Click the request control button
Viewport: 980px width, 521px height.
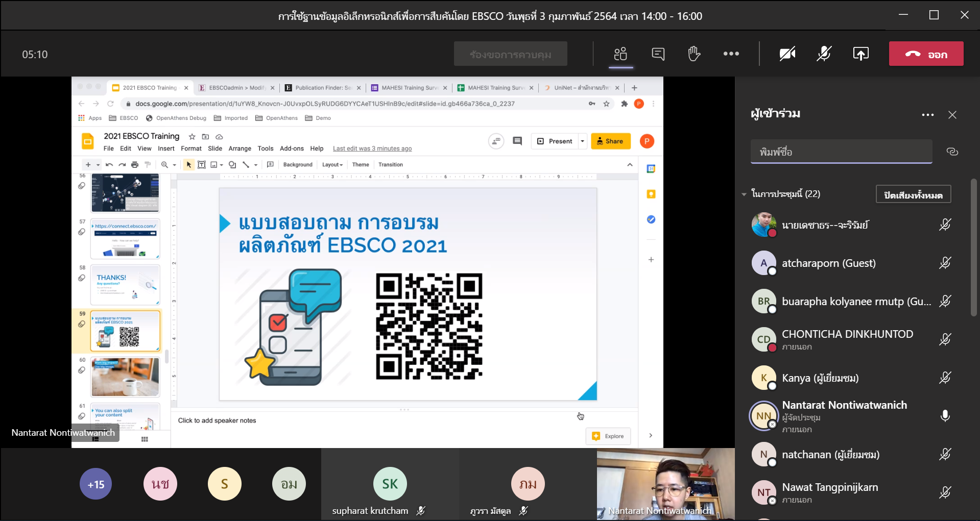[x=510, y=54]
